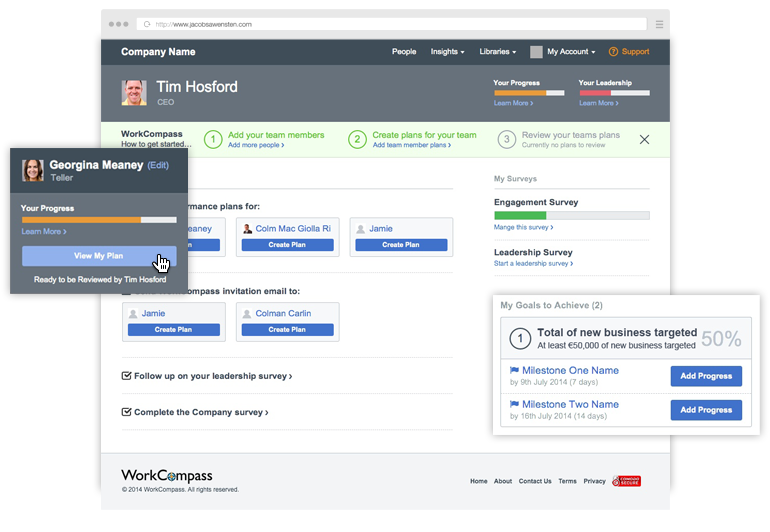This screenshot has width=770, height=532.
Task: Open the People menu item
Action: (x=404, y=52)
